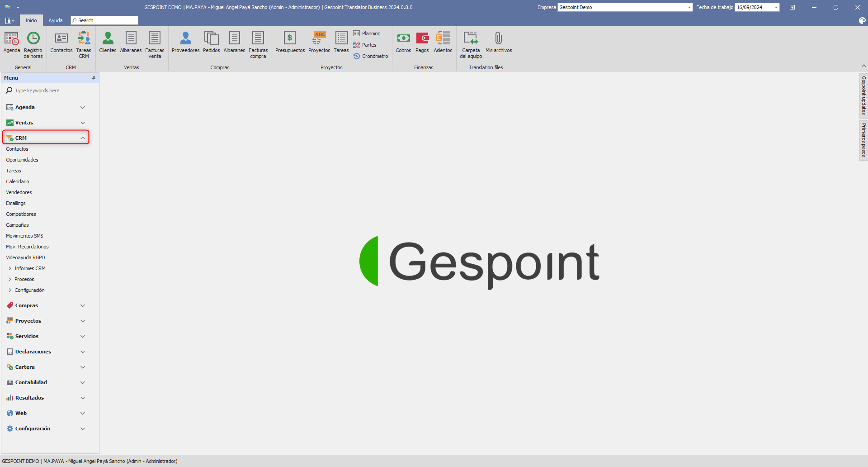Expand the Informes CRM tree node
This screenshot has height=467, width=868.
[x=10, y=268]
